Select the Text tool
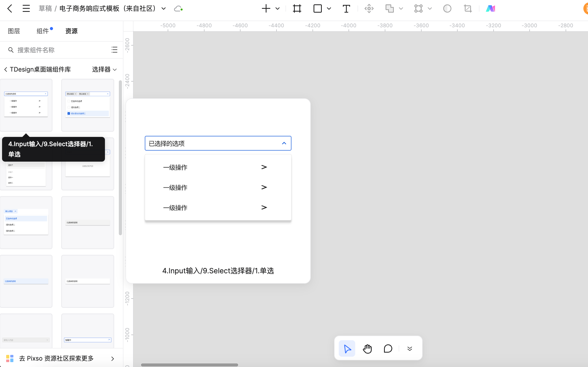This screenshot has height=367, width=588. 346,8
